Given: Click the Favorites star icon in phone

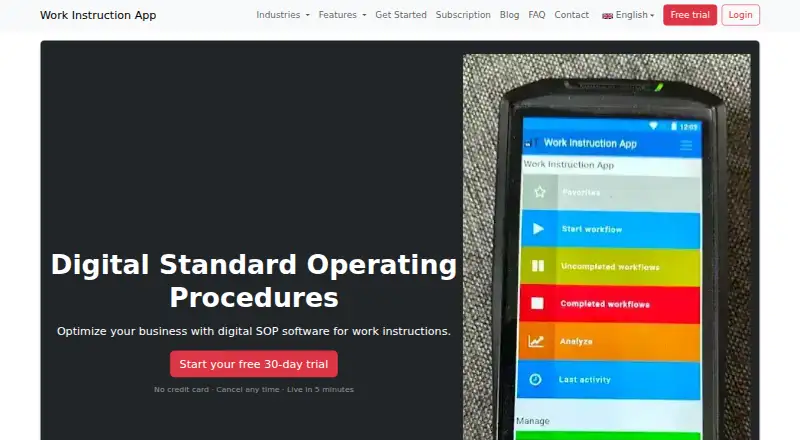Looking at the screenshot, I should pyautogui.click(x=540, y=192).
